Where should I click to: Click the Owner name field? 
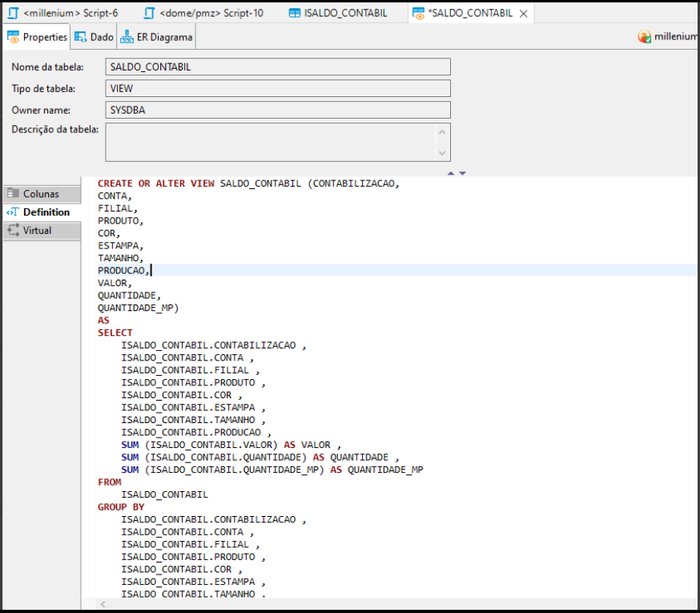coord(278,110)
